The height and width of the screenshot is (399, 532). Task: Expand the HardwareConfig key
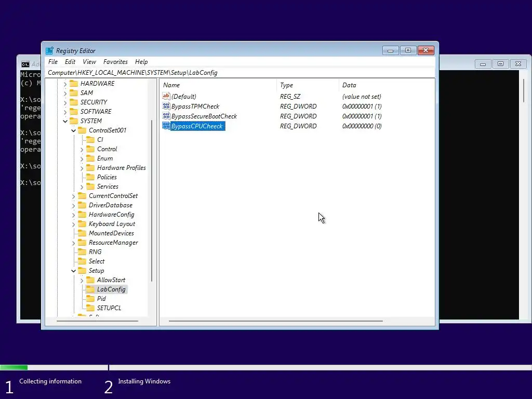(73, 215)
